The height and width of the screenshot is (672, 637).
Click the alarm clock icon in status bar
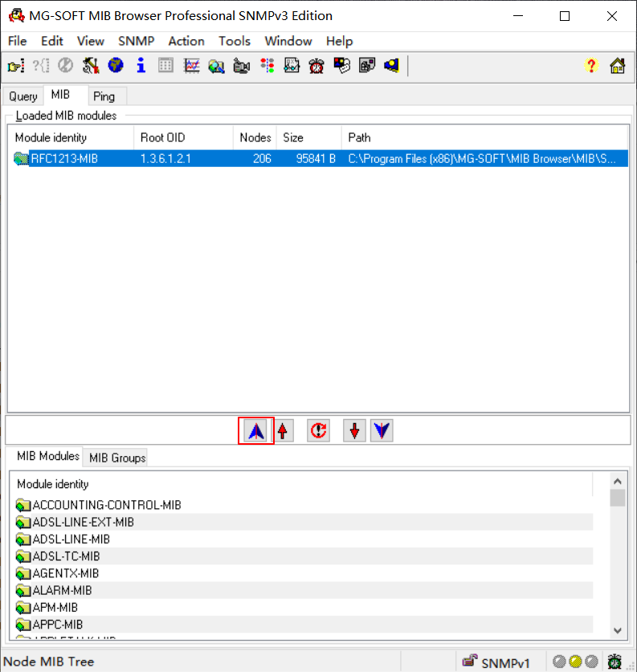[615, 662]
